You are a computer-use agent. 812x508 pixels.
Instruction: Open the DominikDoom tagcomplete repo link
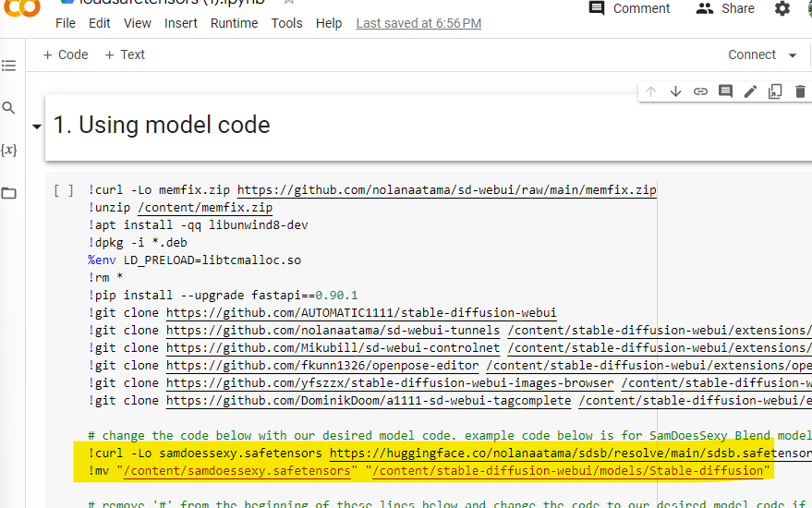pyautogui.click(x=369, y=401)
